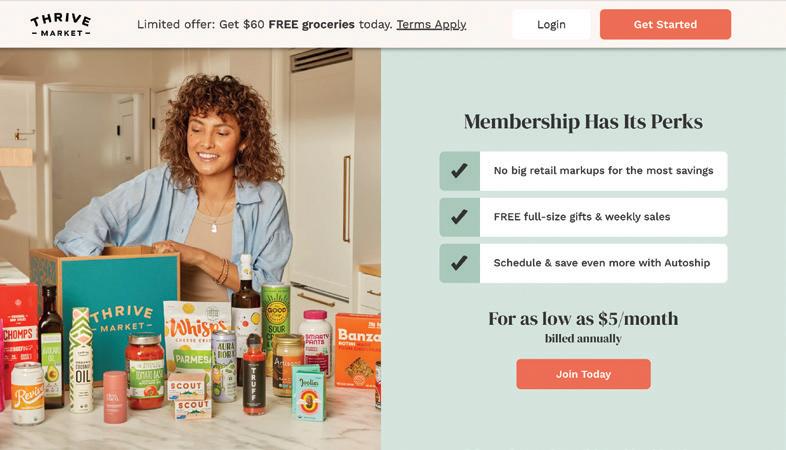
Task: Click the Chomps box in the photo
Action: 18,331
